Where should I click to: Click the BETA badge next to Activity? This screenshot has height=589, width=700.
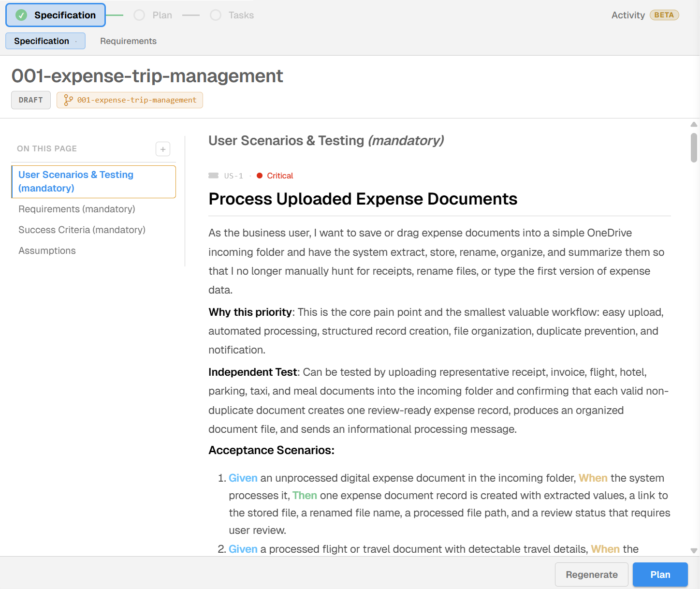664,15
